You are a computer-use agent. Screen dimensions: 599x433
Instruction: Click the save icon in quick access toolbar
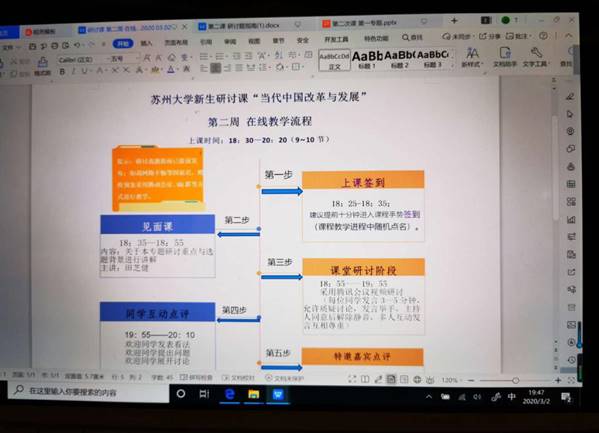click(x=32, y=46)
